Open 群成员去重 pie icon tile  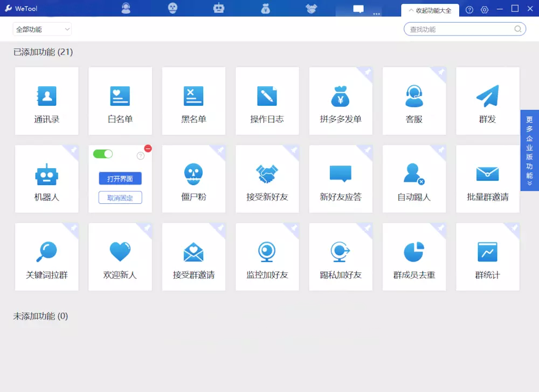click(414, 257)
